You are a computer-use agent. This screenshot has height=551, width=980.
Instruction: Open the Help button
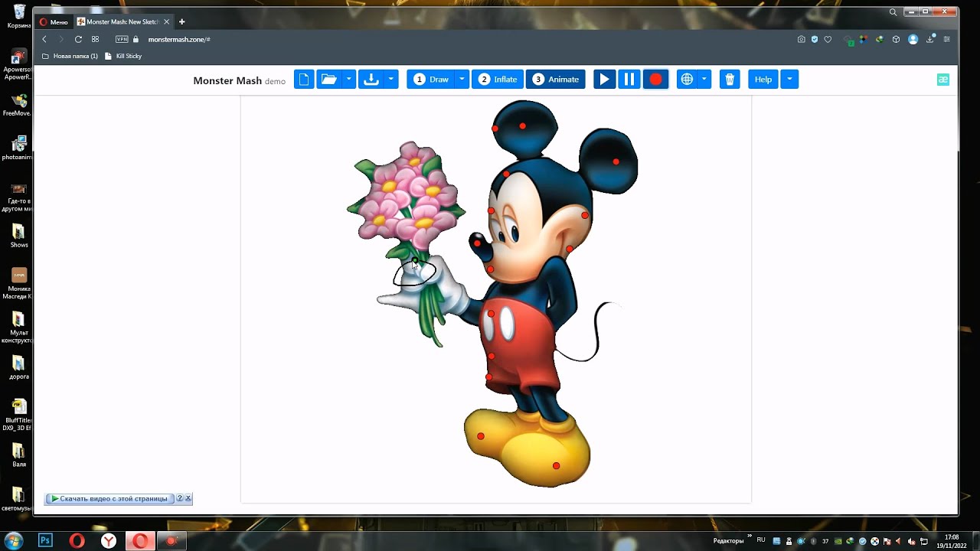[x=763, y=80]
